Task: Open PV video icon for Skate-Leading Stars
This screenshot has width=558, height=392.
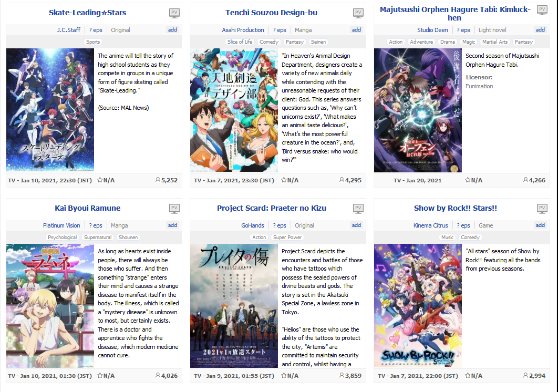Action: 174,14
